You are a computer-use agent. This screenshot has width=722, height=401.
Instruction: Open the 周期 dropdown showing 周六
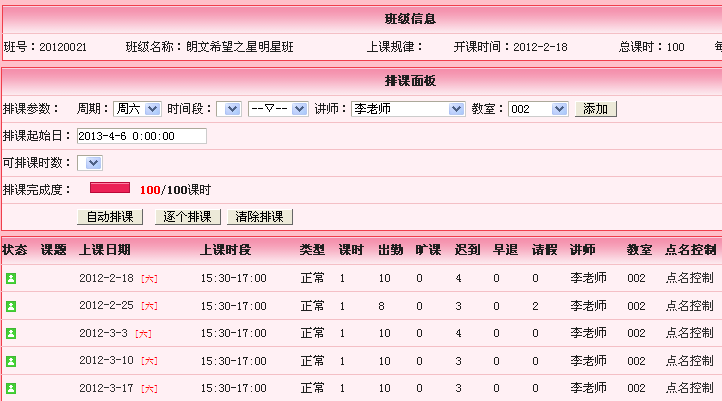(137, 109)
